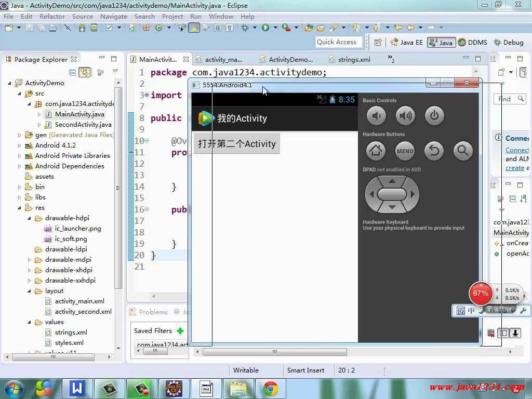Show the hidden editor tabs list
532x399 pixels.
click(x=391, y=59)
